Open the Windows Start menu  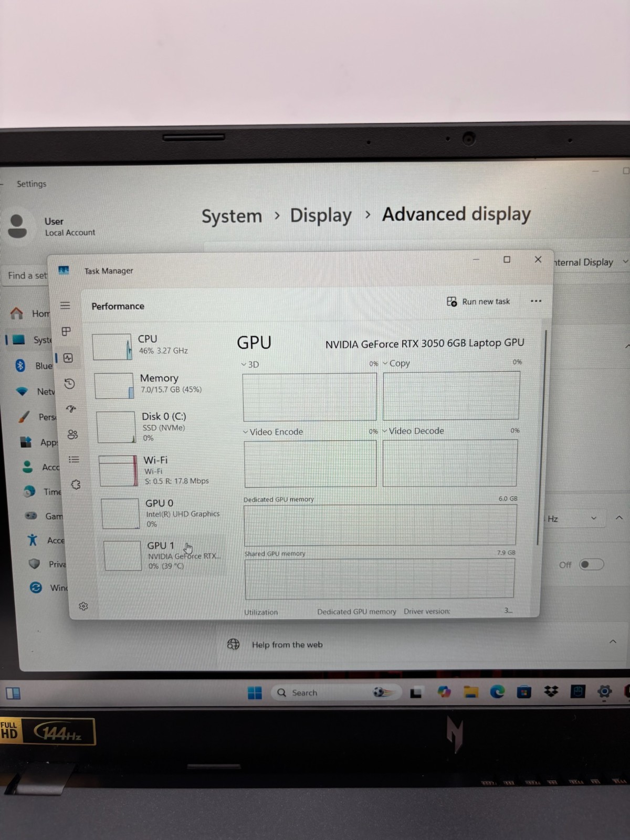coord(255,693)
